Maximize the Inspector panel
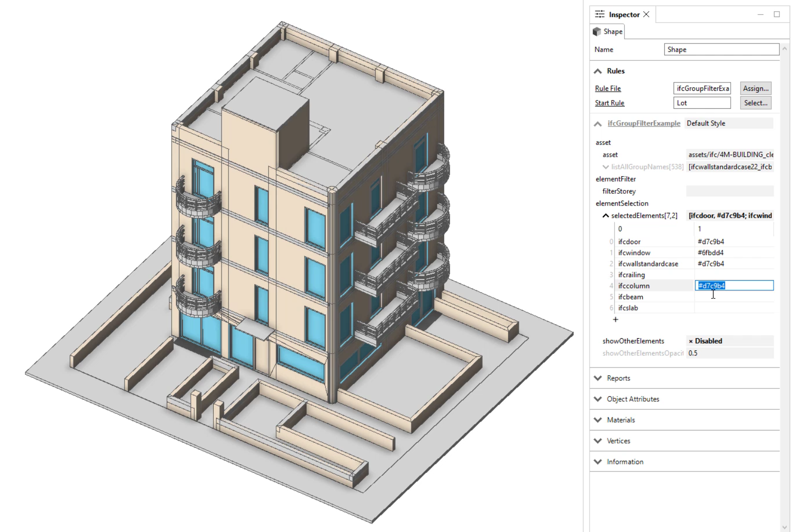This screenshot has width=796, height=532. 776,14
